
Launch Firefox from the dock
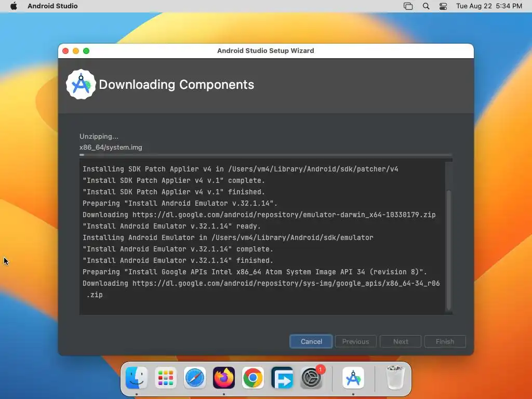coord(224,378)
